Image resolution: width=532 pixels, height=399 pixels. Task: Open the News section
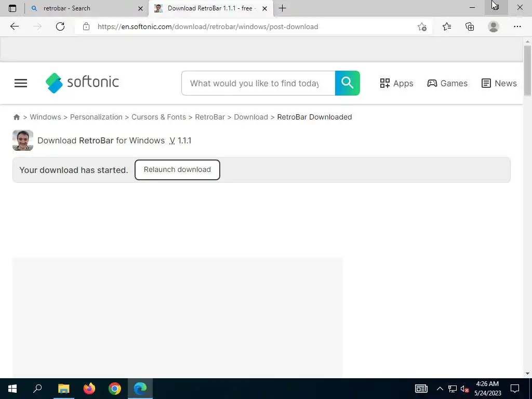tap(499, 83)
